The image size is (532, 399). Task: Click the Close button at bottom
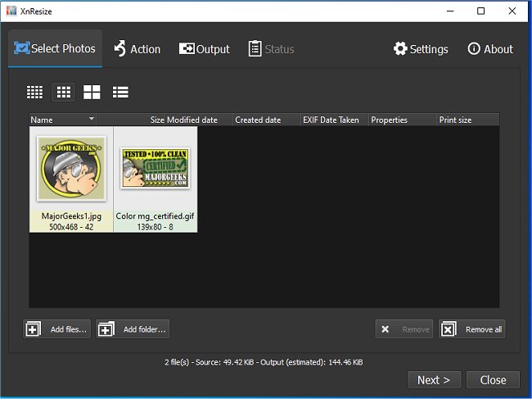(x=493, y=379)
